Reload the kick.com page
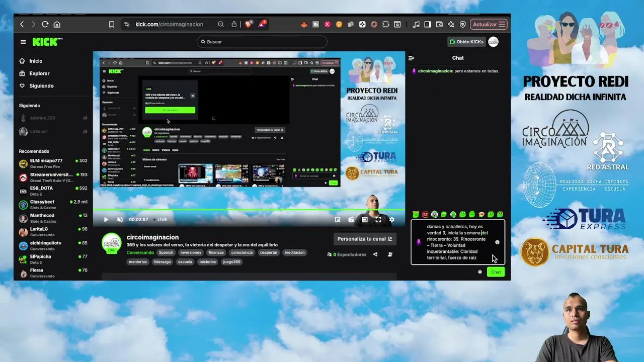644x362 pixels. point(45,24)
